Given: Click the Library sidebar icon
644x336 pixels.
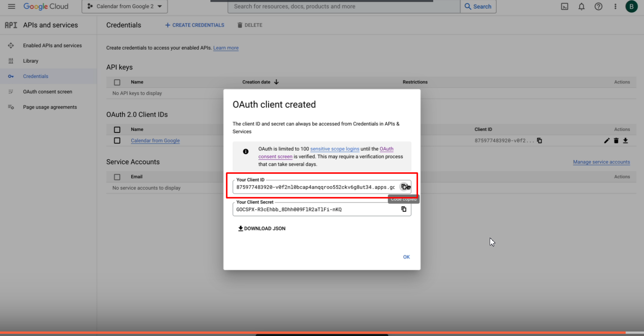Looking at the screenshot, I should click(11, 61).
